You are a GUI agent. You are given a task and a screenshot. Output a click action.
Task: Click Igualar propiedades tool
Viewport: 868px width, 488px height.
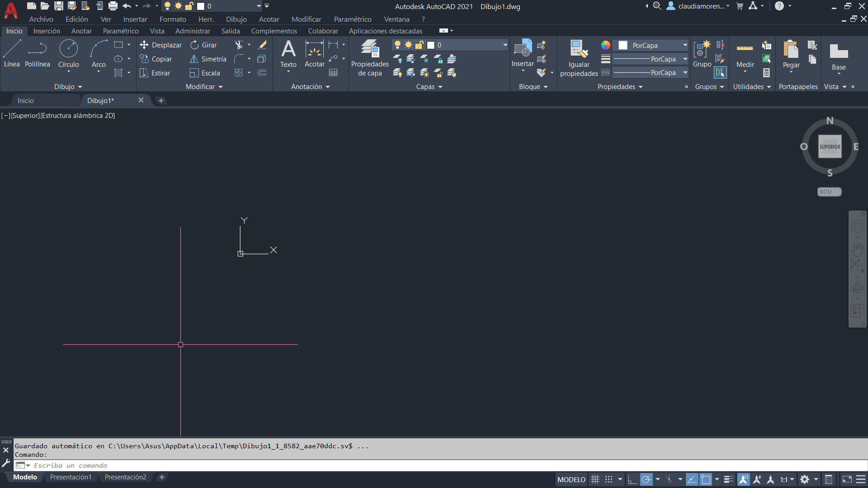(x=579, y=58)
